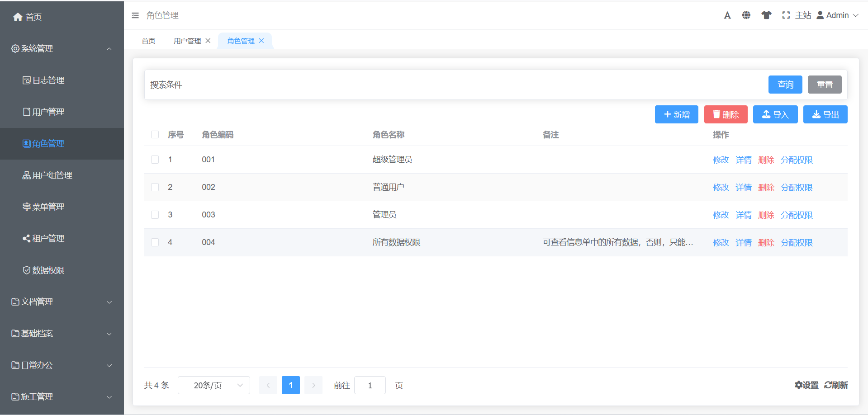Check the row 001 超级管理员 checkbox

[155, 160]
